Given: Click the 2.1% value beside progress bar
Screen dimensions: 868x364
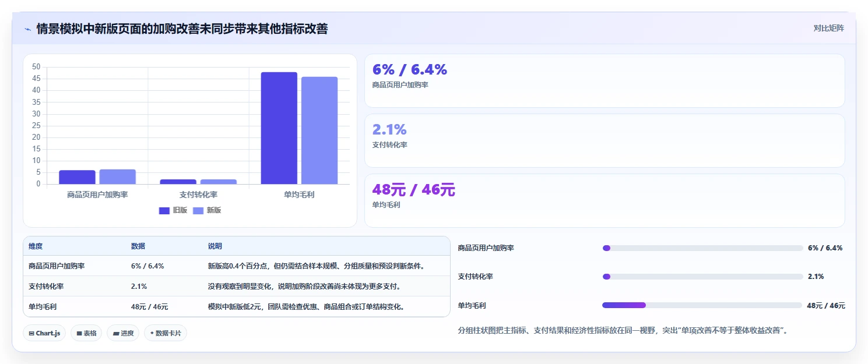Looking at the screenshot, I should (x=816, y=277).
